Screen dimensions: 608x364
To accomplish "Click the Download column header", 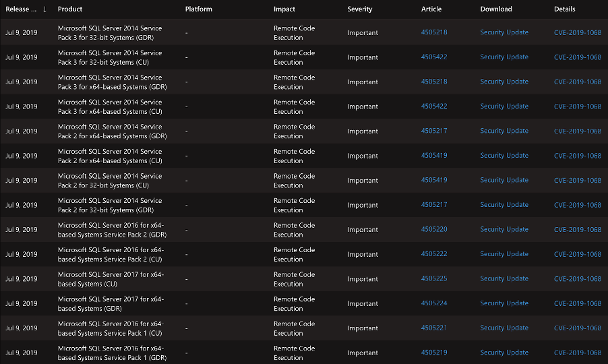I will [x=496, y=9].
